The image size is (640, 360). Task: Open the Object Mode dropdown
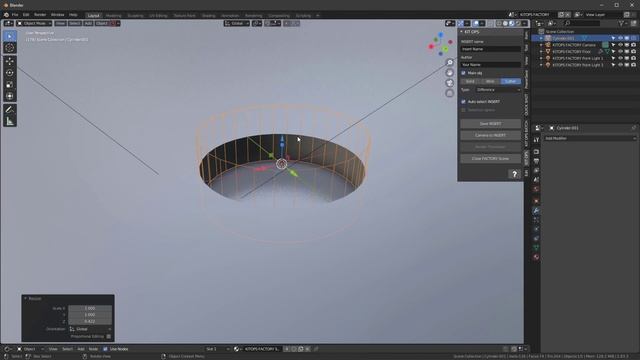pos(34,23)
